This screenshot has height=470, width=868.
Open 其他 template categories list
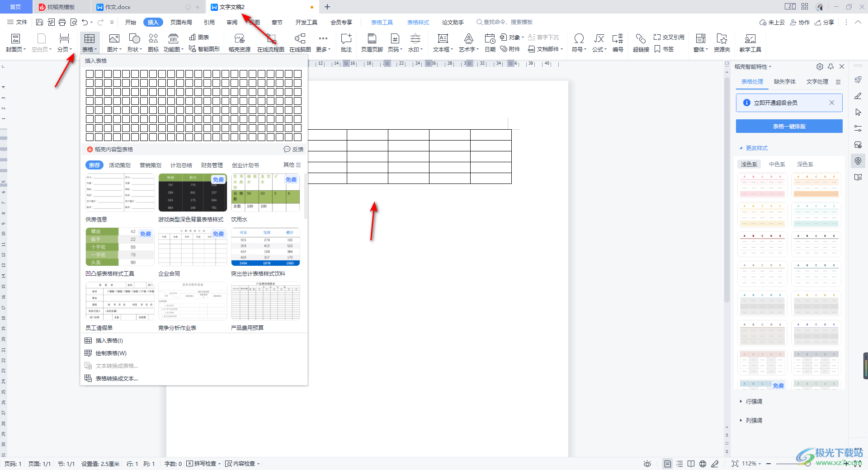292,165
